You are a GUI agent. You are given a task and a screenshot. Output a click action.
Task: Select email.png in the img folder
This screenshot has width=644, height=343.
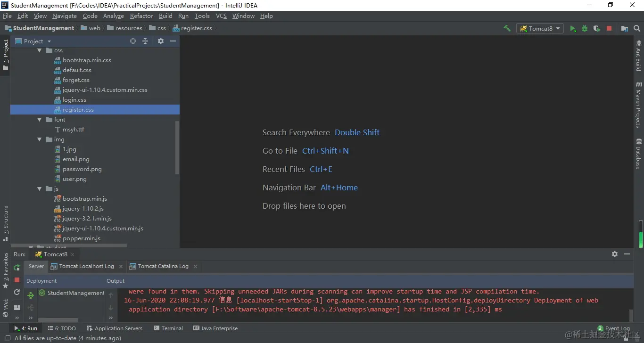point(76,159)
